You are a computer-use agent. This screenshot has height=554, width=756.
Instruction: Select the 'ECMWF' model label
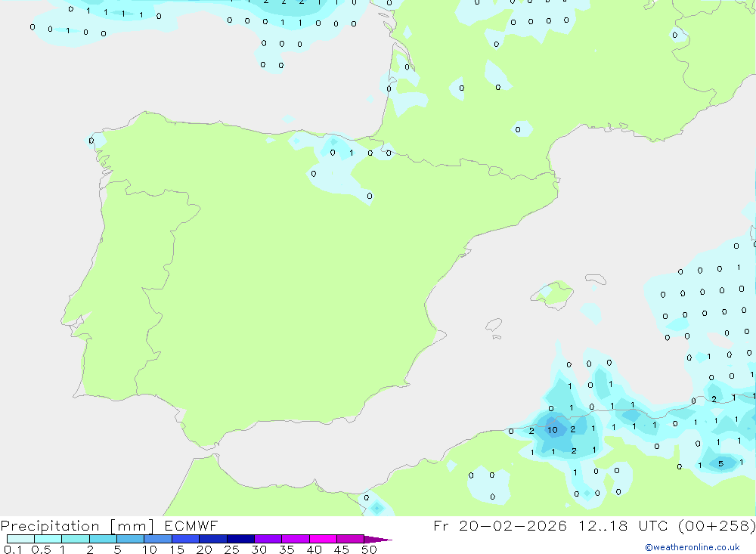(191, 525)
